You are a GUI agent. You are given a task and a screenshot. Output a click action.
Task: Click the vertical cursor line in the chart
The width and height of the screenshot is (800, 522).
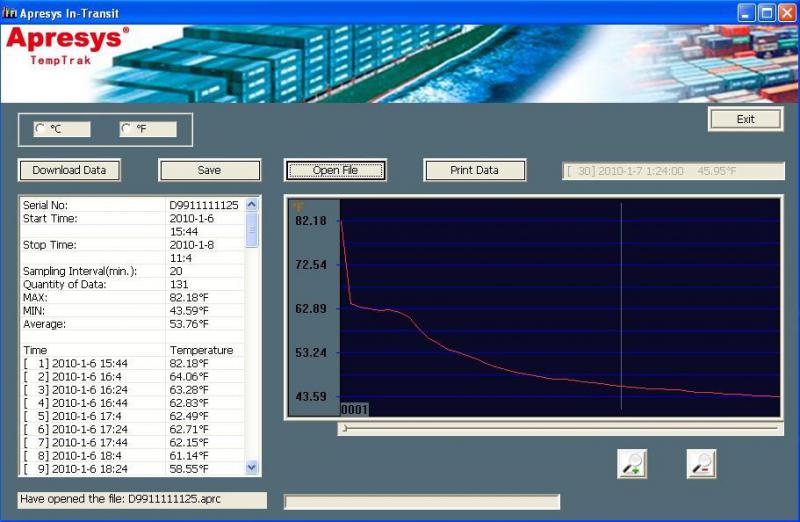(x=621, y=306)
